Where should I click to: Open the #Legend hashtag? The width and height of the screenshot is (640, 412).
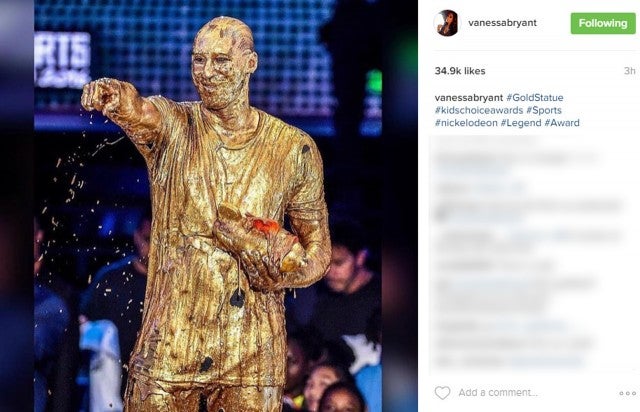pos(521,123)
